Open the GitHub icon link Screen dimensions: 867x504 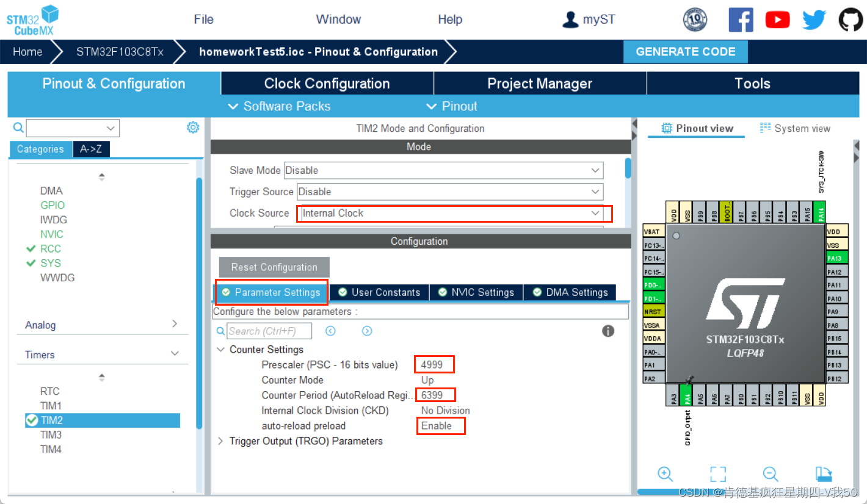tap(851, 20)
